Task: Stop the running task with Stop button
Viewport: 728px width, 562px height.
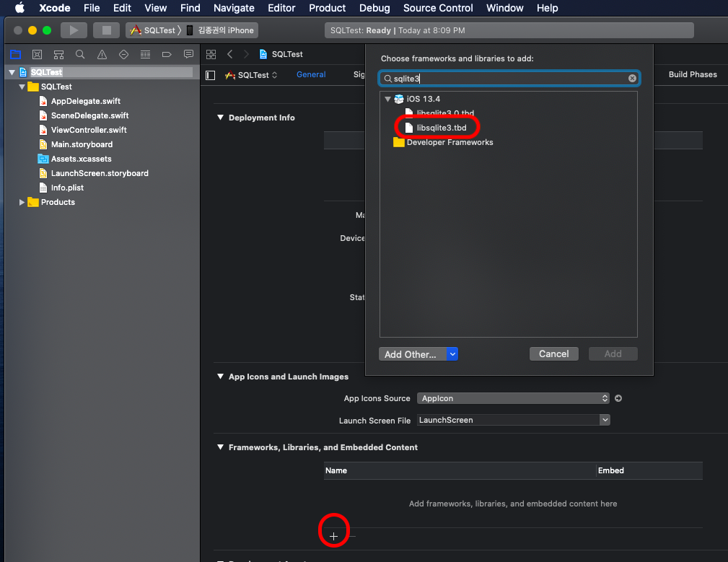Action: click(106, 30)
